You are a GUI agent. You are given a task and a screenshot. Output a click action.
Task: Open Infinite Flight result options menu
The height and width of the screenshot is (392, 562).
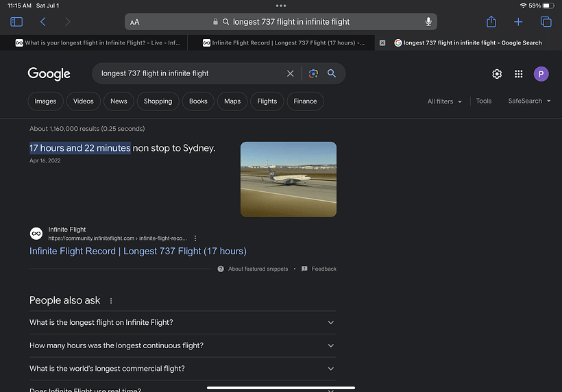point(195,238)
